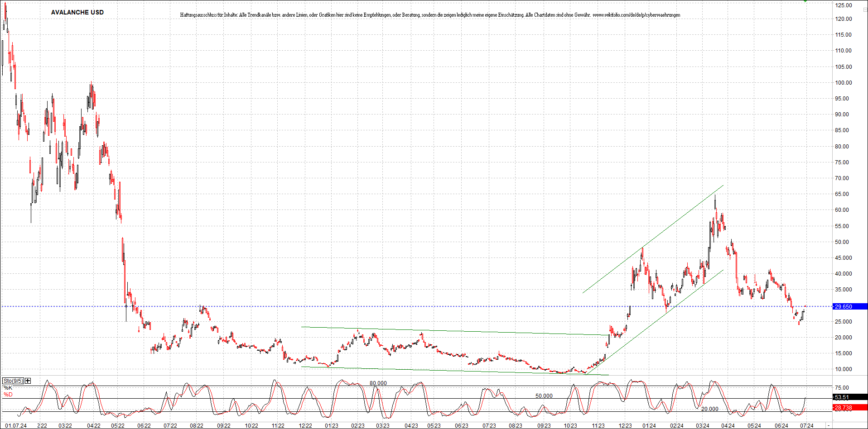Click the 115.00 price axis label

(x=844, y=35)
